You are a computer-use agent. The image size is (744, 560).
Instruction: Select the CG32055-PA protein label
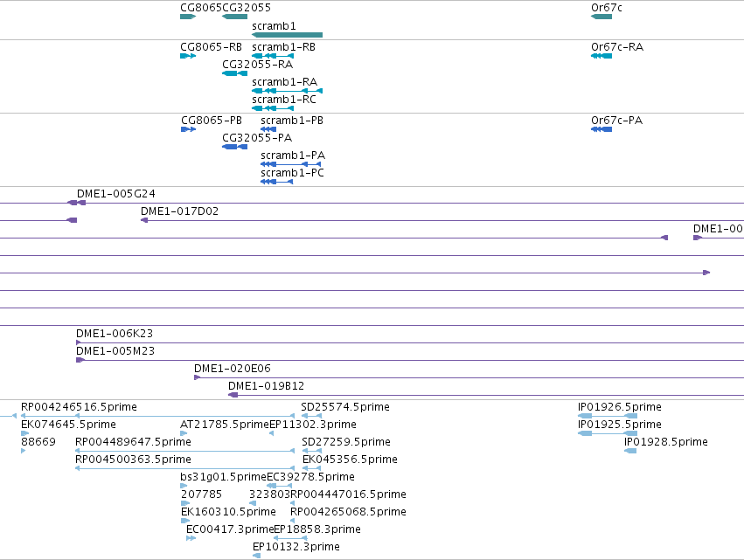pos(257,138)
